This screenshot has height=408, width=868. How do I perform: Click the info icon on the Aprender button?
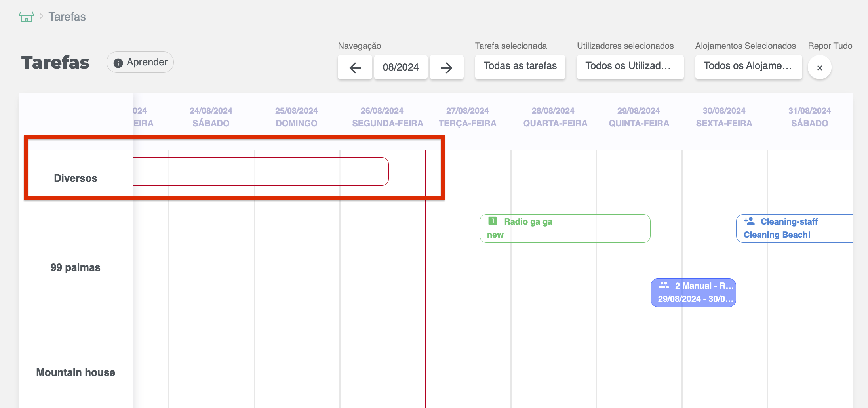[x=118, y=63]
